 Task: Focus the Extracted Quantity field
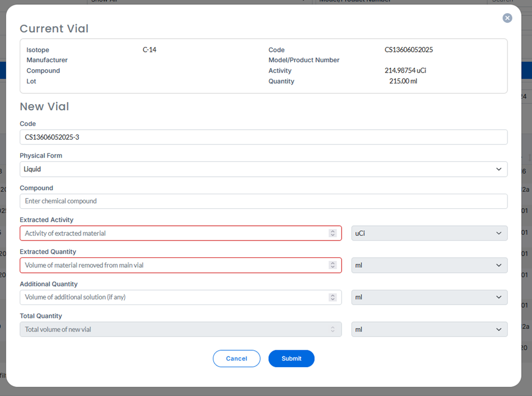(181, 265)
